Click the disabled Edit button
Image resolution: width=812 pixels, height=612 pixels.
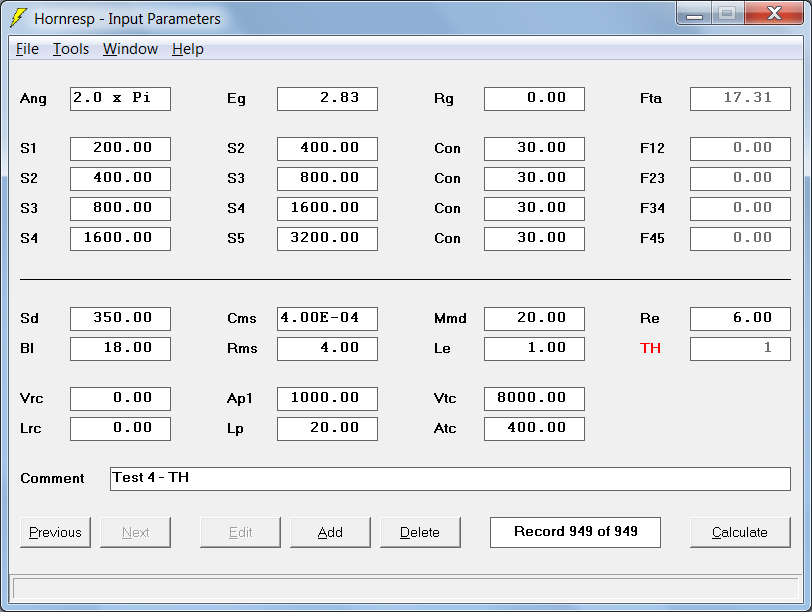tap(240, 532)
